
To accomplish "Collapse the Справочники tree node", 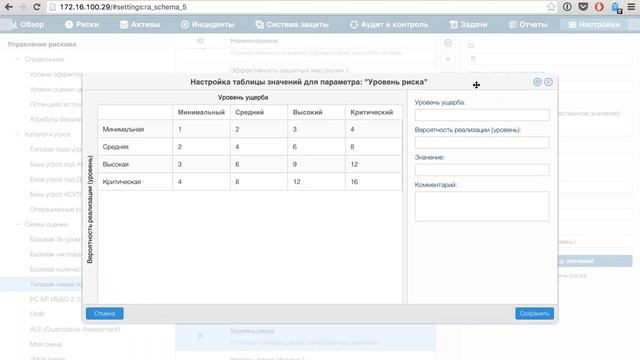I will coord(18,59).
